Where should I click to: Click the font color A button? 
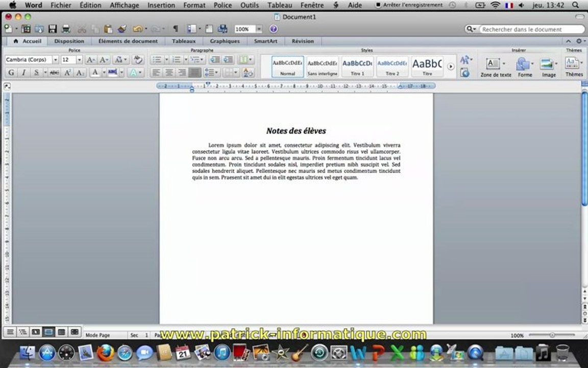95,73
